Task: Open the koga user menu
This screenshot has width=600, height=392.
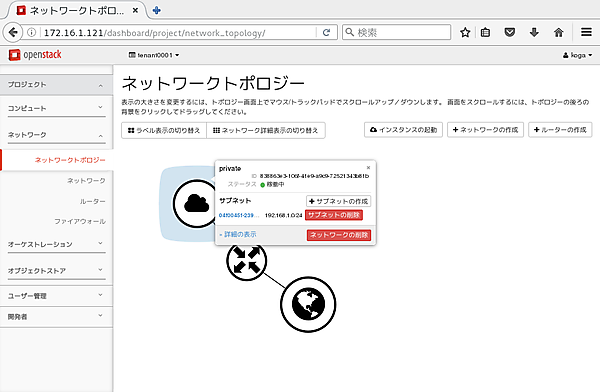Action: click(x=577, y=55)
